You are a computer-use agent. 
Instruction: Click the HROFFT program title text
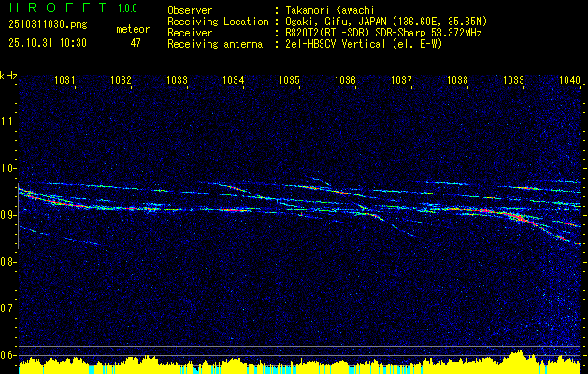[x=58, y=7]
